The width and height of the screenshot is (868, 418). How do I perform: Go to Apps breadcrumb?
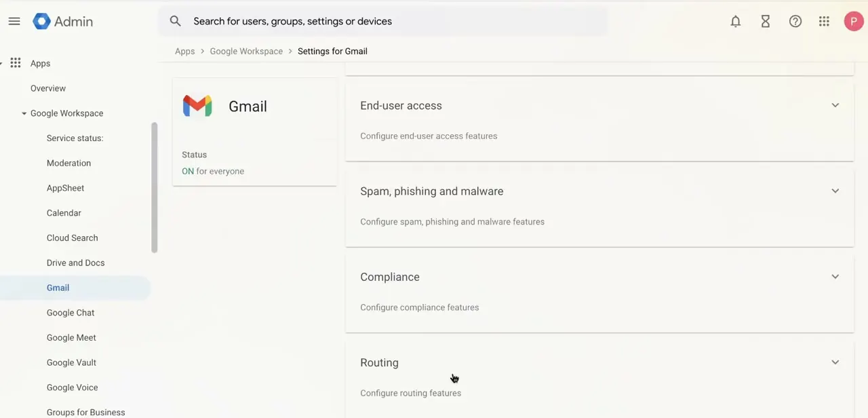tap(184, 51)
